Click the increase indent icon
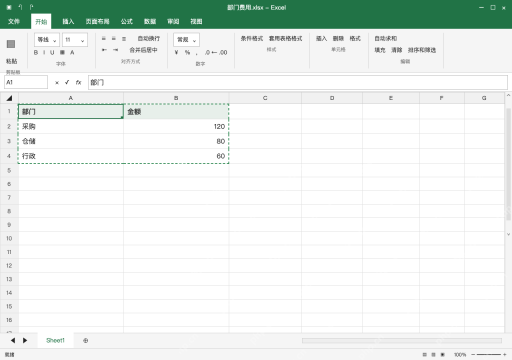This screenshot has width=512, height=360. [115, 50]
